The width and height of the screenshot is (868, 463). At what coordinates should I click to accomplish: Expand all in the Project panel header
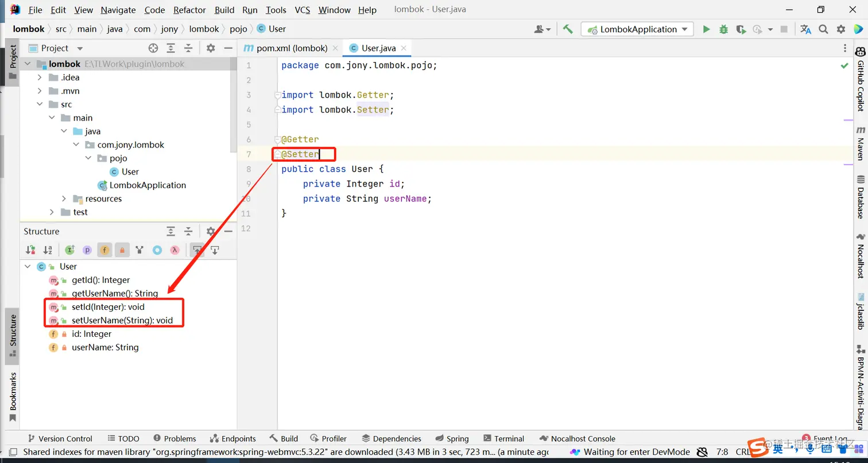(171, 48)
